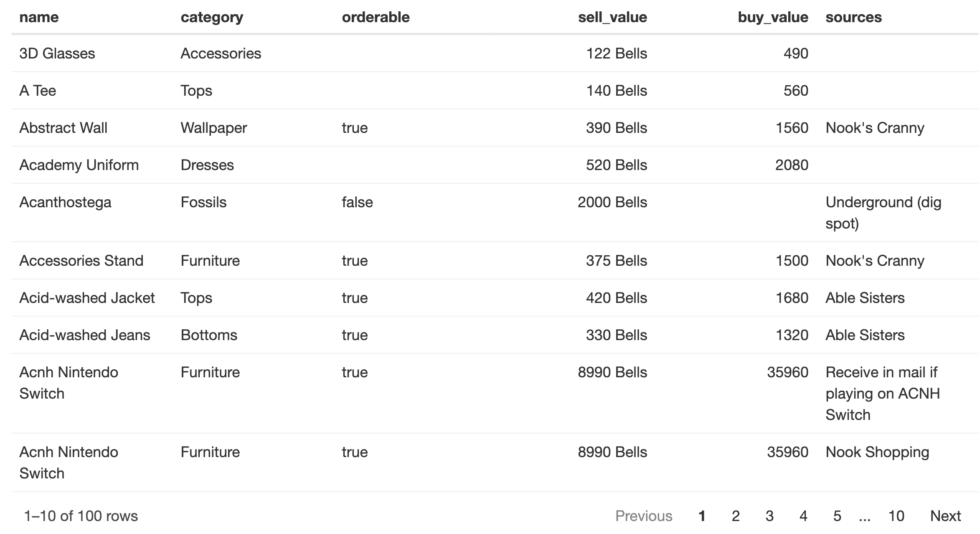This screenshot has width=980, height=534.
Task: Click the Academy Uniform name cell
Action: pyautogui.click(x=79, y=165)
